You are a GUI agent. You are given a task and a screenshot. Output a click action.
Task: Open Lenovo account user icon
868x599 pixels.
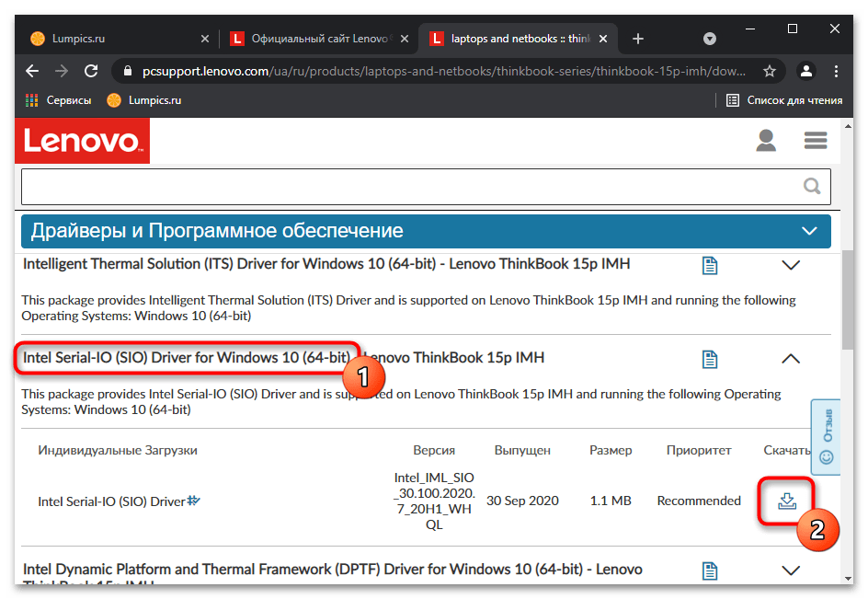[766, 140]
